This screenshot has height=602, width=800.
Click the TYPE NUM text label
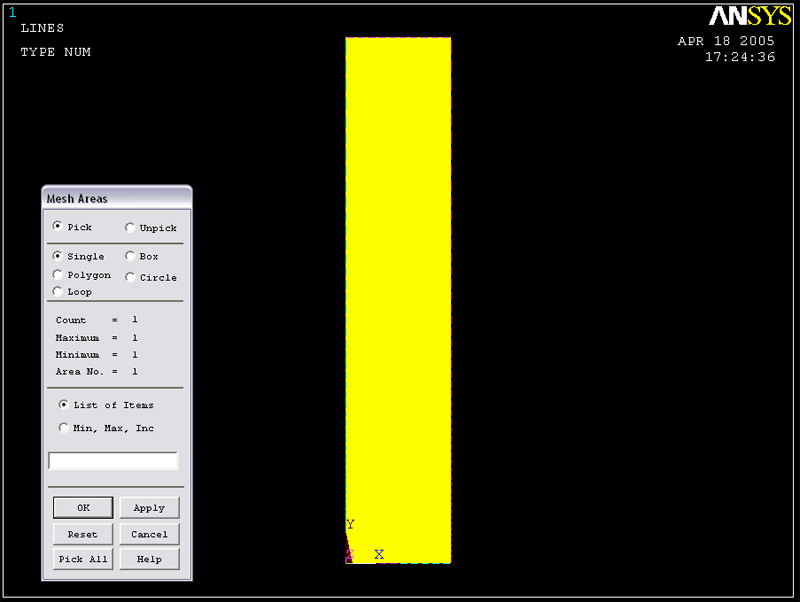56,52
